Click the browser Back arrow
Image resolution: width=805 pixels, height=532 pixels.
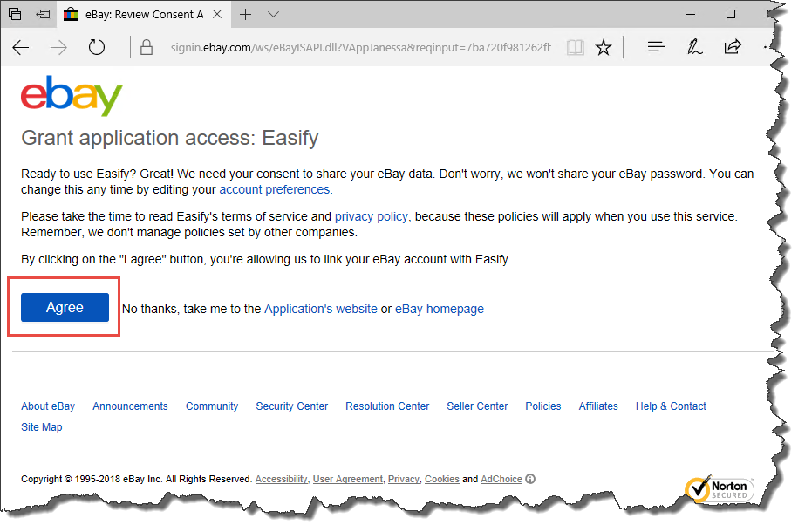21,48
